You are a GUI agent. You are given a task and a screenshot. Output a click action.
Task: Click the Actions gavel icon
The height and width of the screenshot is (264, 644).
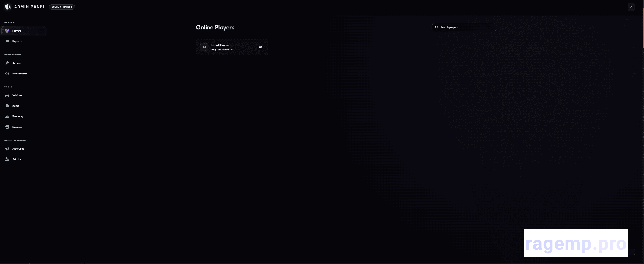pos(7,63)
